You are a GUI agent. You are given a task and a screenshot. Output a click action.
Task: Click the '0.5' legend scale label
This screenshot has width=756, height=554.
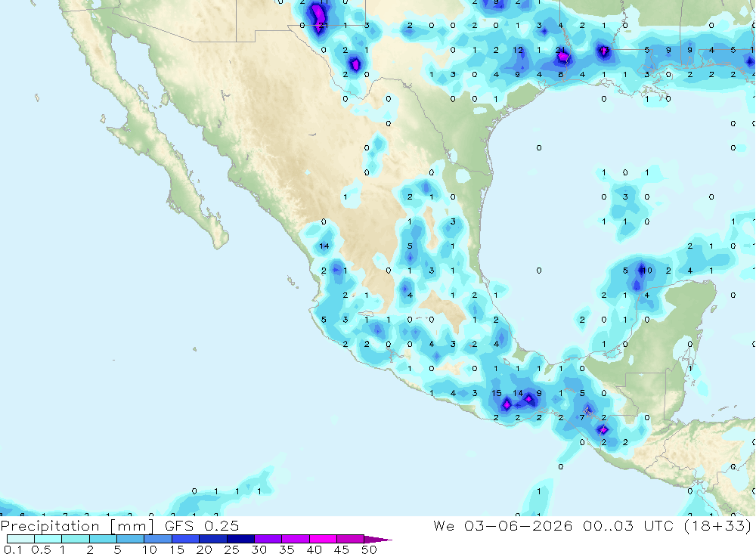[x=41, y=549]
